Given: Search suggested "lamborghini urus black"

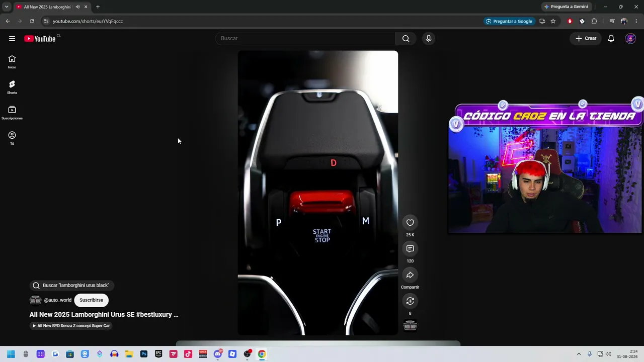Looking at the screenshot, I should (71, 286).
